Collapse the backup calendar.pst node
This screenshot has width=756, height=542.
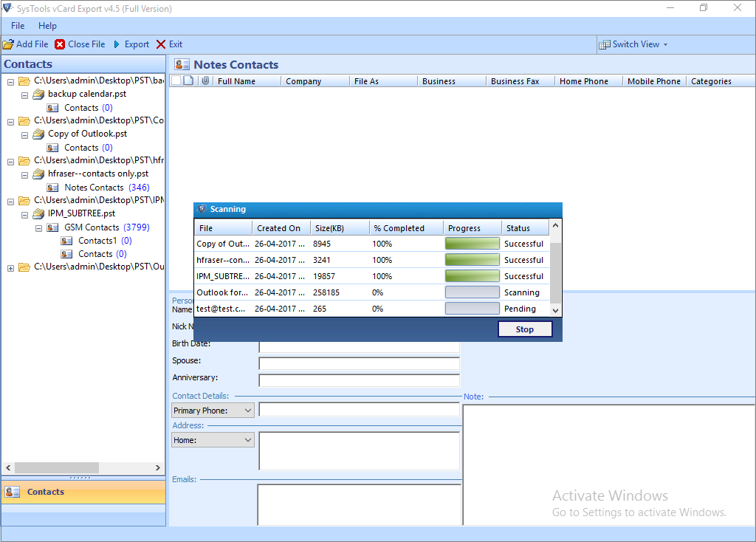coord(24,95)
